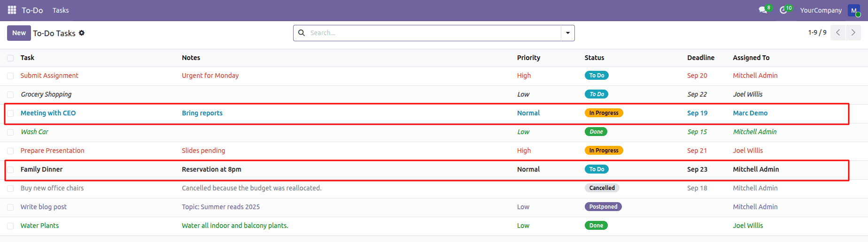
Task: Click the Postponed status badge
Action: coord(603,207)
